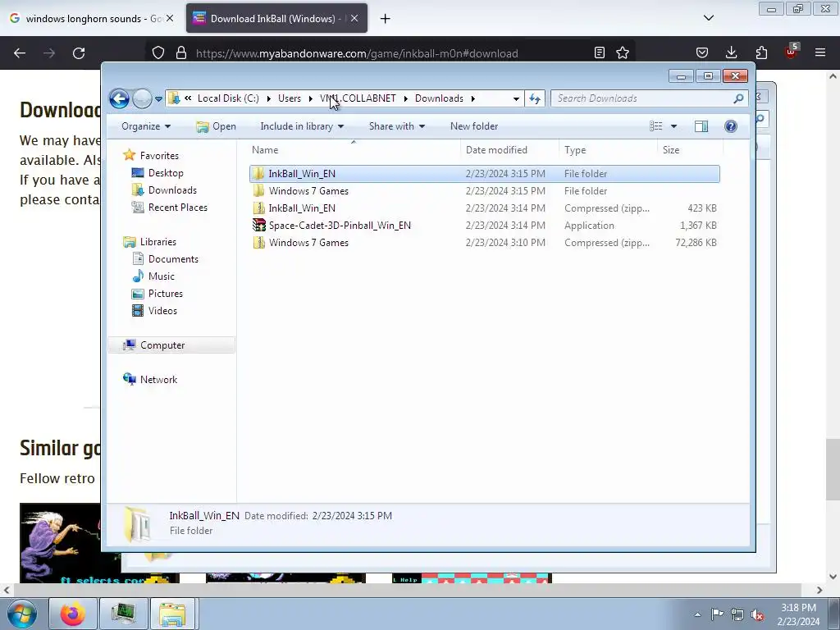This screenshot has width=840, height=630.
Task: Bookmark this page with the star
Action: (623, 52)
